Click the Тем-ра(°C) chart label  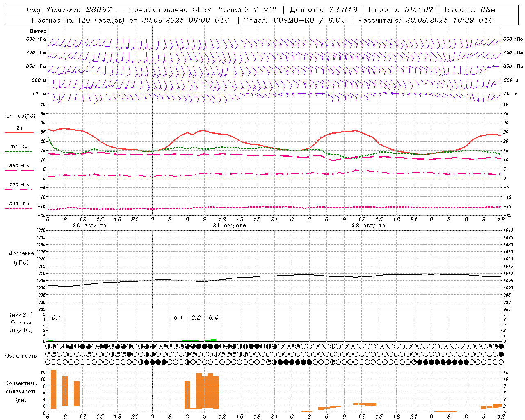19,116
